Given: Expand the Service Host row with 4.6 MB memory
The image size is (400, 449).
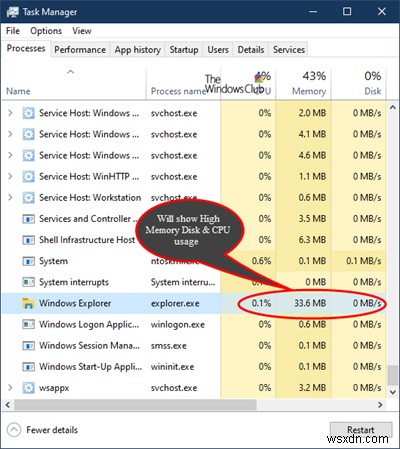Looking at the screenshot, I should 10,155.
